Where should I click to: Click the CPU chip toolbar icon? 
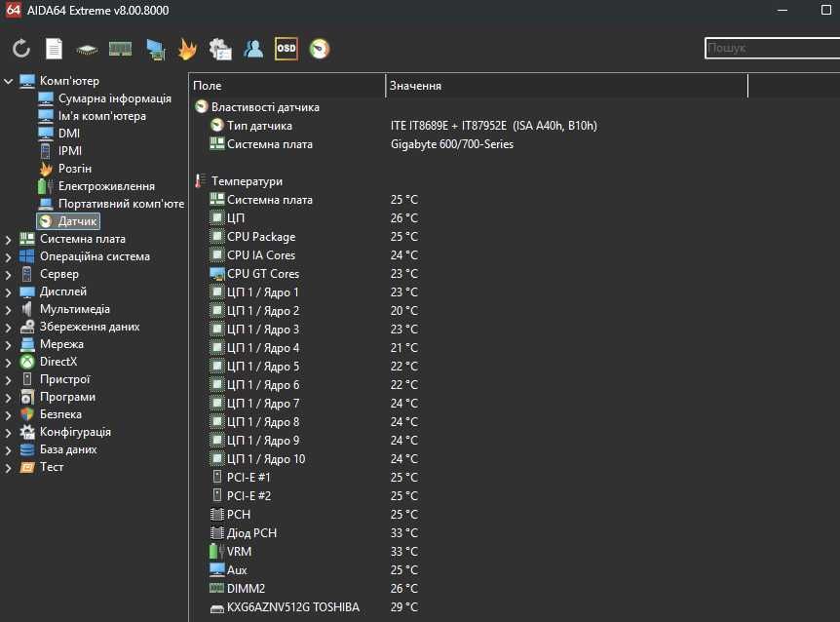point(87,50)
